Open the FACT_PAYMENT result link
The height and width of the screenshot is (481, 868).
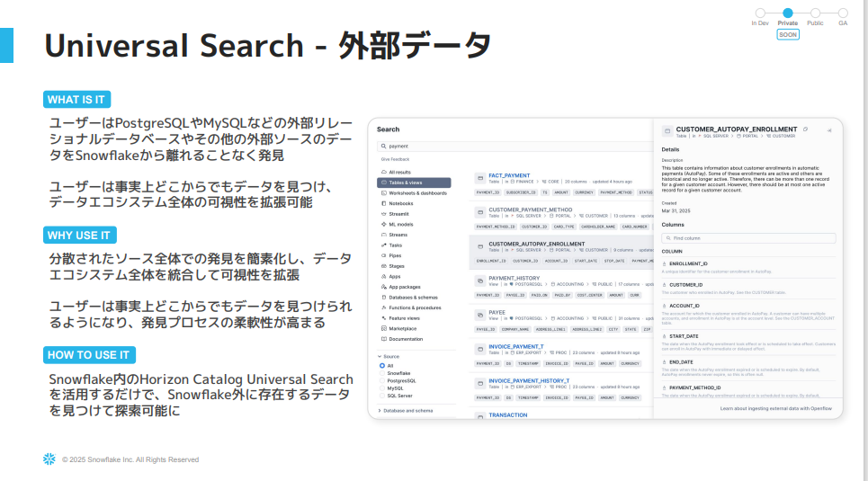point(509,175)
